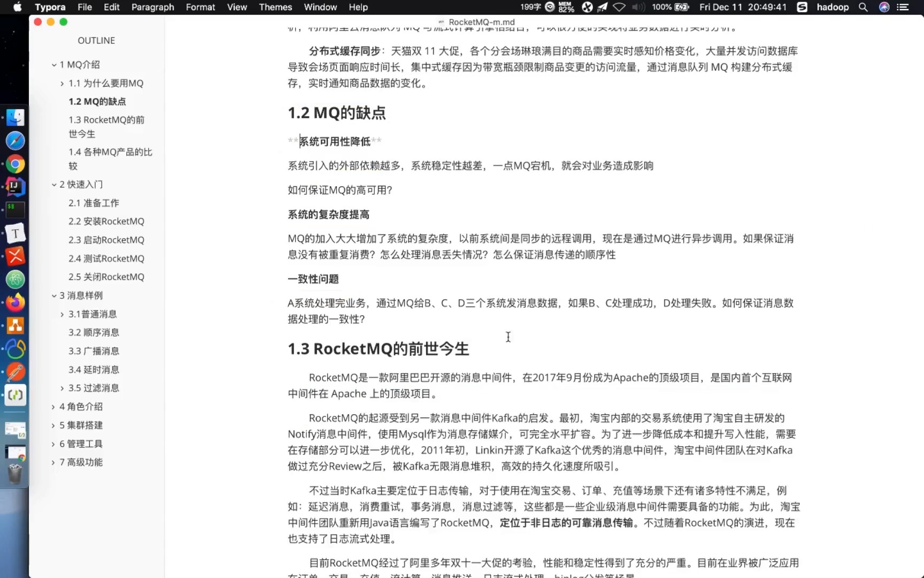The width and height of the screenshot is (924, 578).
Task: Collapse the 1 MQ介绍 outline section
Action: click(x=54, y=65)
